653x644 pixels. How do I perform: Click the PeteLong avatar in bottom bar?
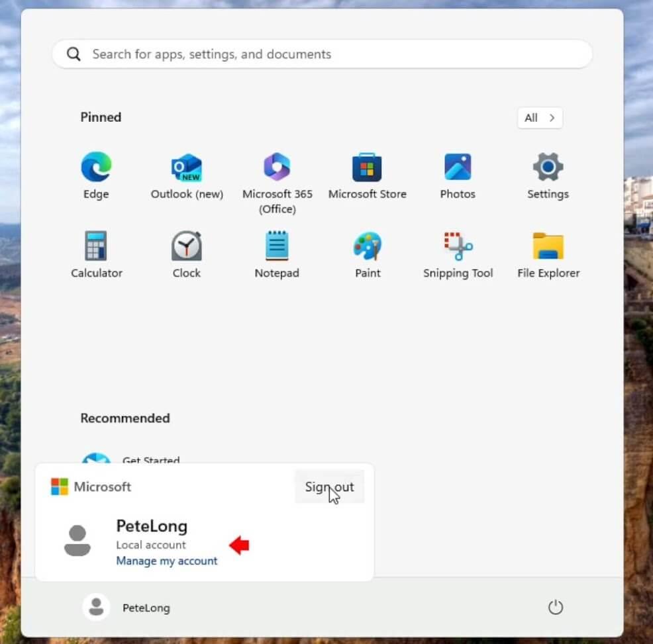tap(96, 608)
